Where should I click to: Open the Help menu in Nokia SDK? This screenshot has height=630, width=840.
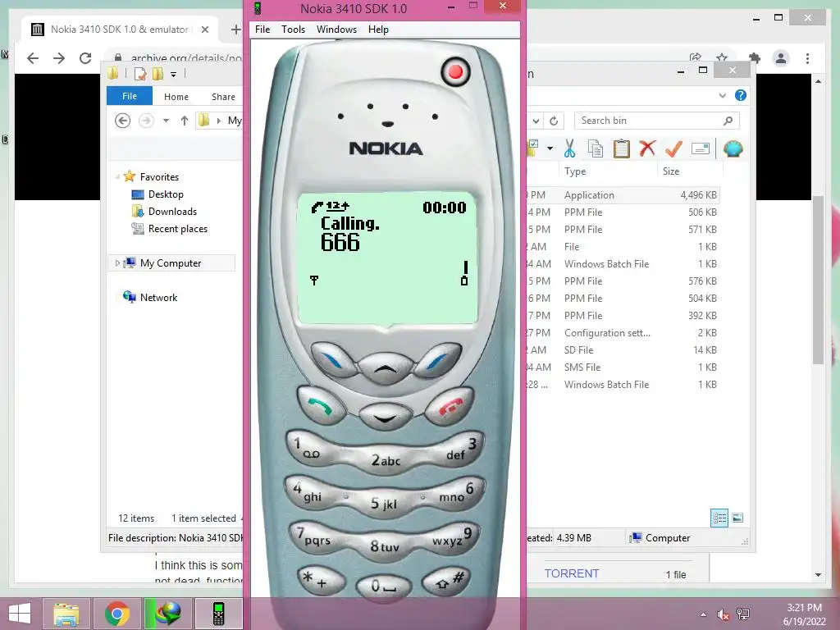click(378, 30)
